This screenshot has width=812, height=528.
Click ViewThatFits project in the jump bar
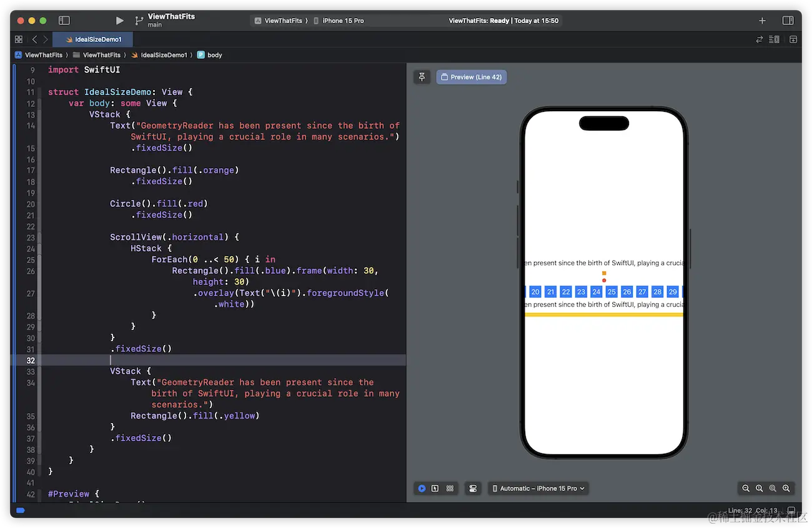pos(39,55)
